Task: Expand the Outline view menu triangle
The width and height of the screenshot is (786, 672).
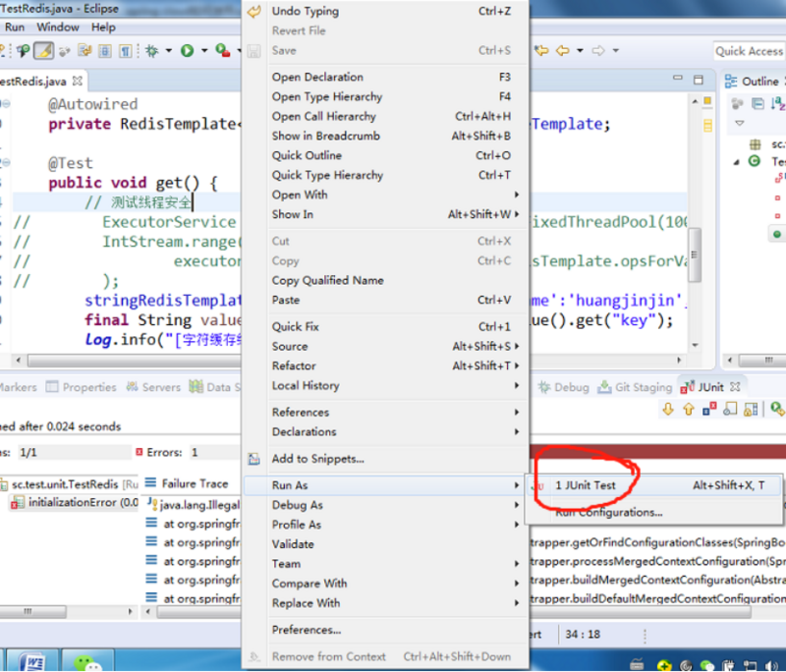Action: click(740, 124)
